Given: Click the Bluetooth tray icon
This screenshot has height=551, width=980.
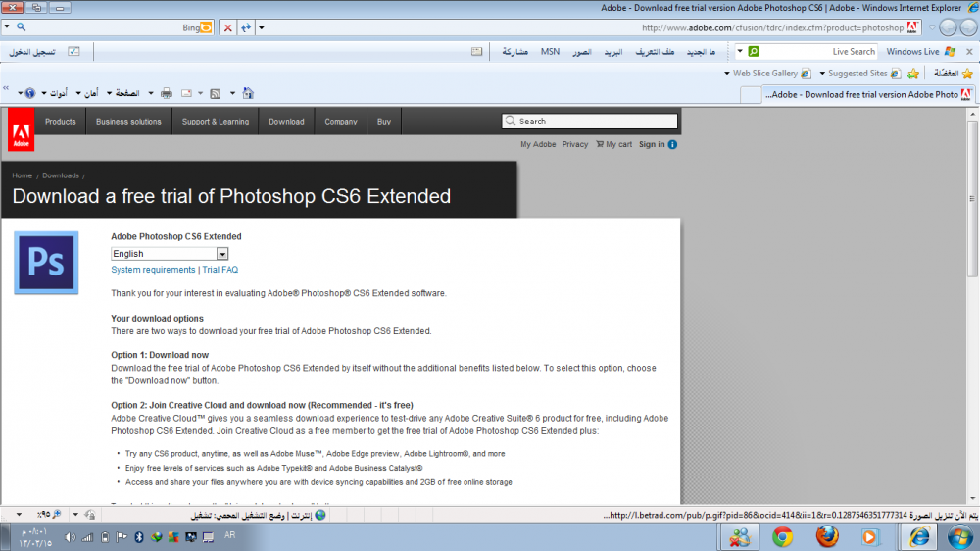Looking at the screenshot, I should [x=139, y=537].
